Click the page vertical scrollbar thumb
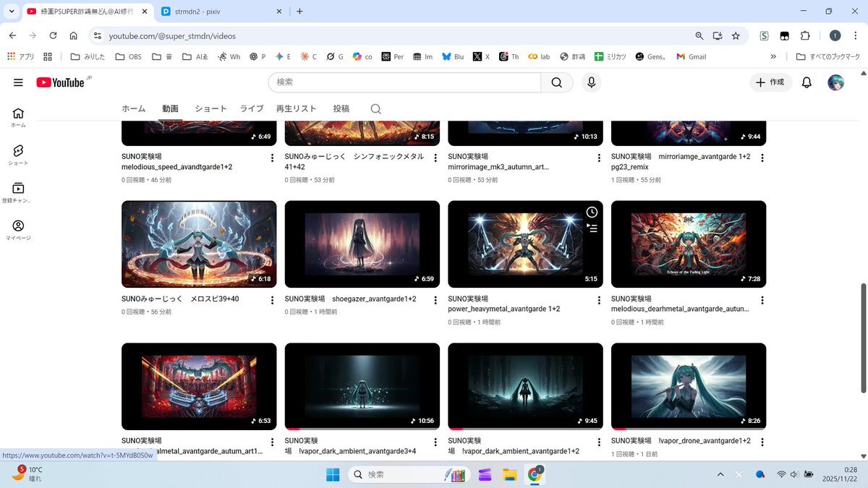The image size is (868, 488). 862,336
